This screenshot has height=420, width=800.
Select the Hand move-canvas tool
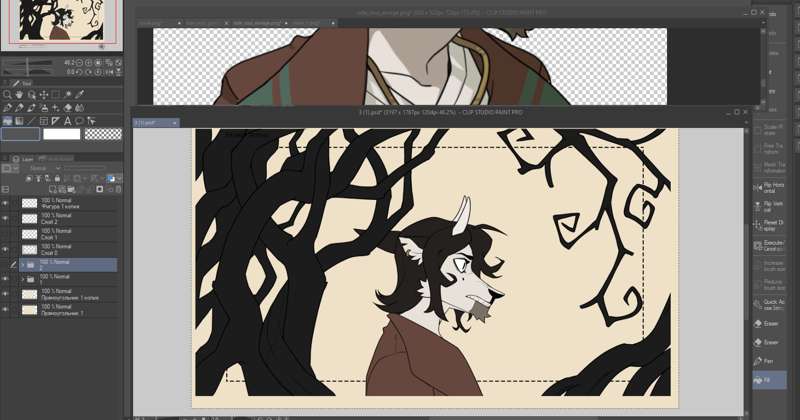tap(19, 94)
